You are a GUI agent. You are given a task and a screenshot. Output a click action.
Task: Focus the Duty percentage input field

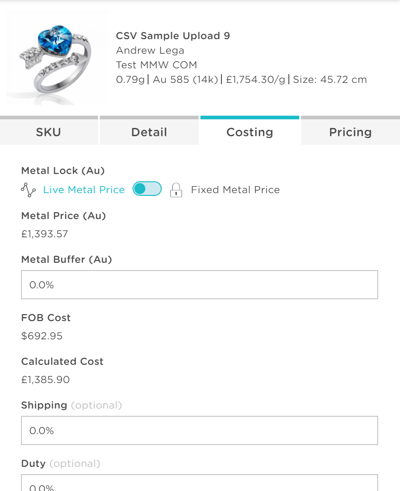(199, 483)
